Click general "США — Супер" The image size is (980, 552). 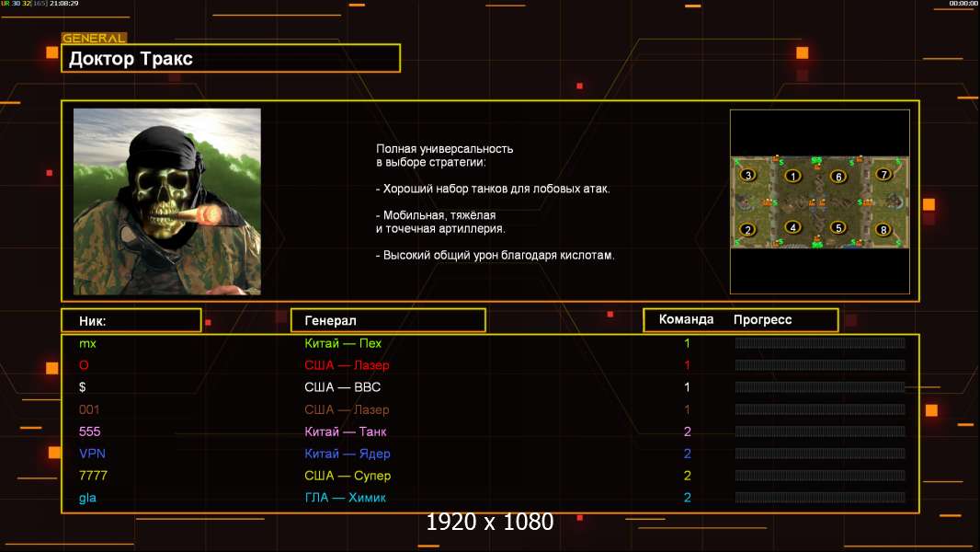[348, 476]
